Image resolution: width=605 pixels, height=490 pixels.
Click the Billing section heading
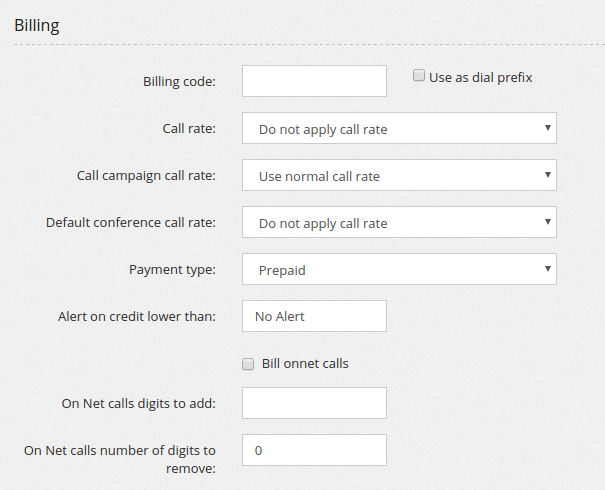coord(37,26)
